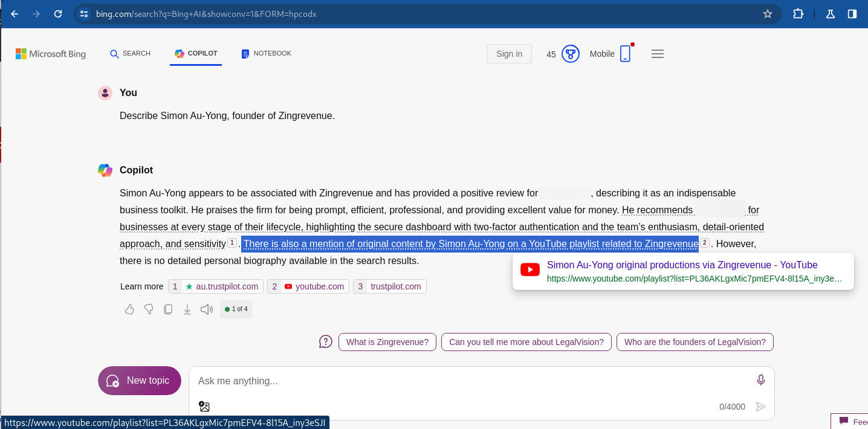This screenshot has width=868, height=429.
Task: Click the Microsoft Bing logo
Action: pos(51,54)
